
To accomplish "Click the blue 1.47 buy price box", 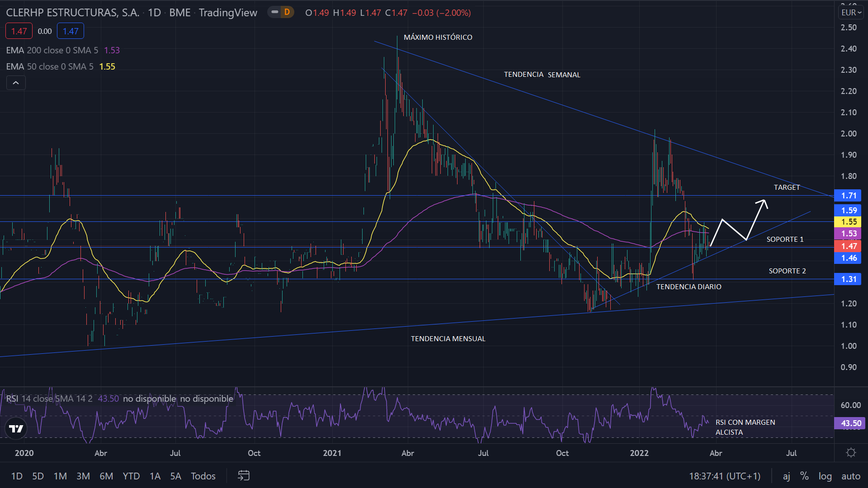I will point(71,31).
